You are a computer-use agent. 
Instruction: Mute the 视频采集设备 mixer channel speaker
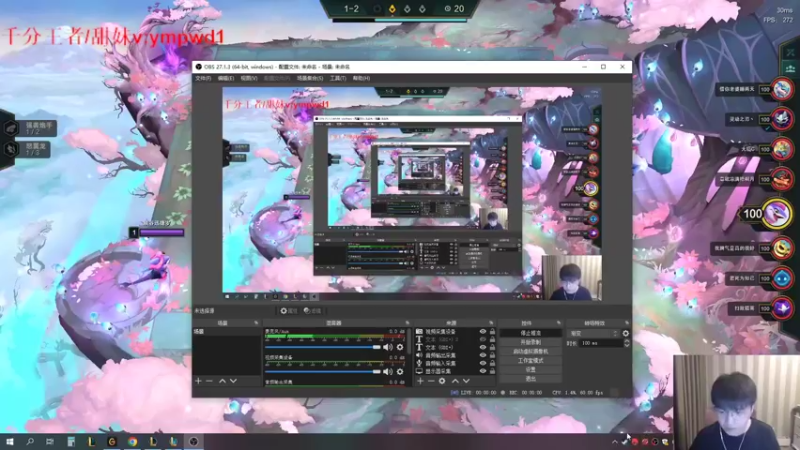[x=388, y=372]
